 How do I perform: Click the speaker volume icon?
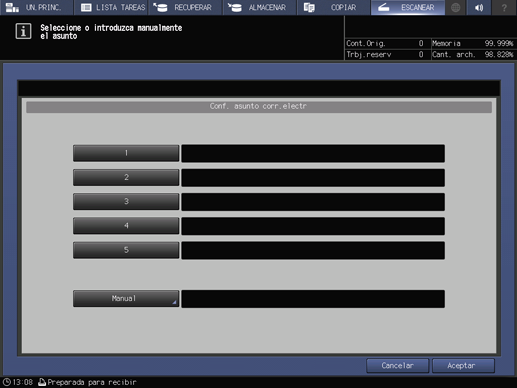(479, 7)
